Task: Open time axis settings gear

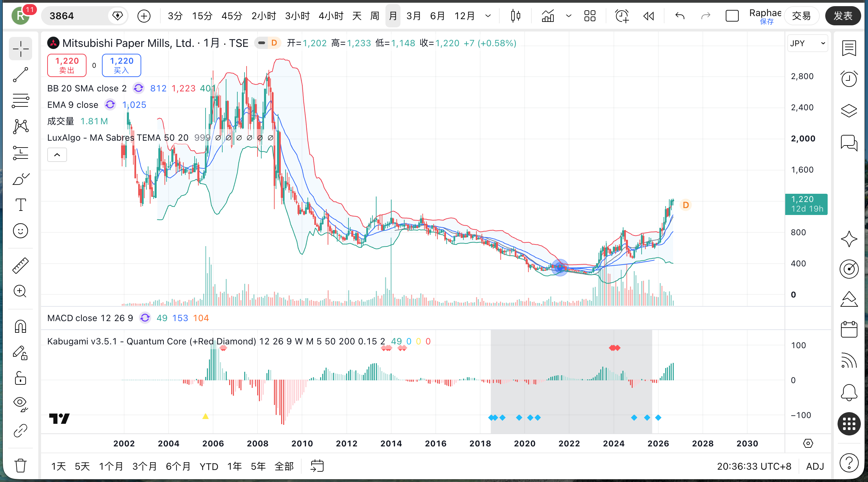Action: point(808,444)
